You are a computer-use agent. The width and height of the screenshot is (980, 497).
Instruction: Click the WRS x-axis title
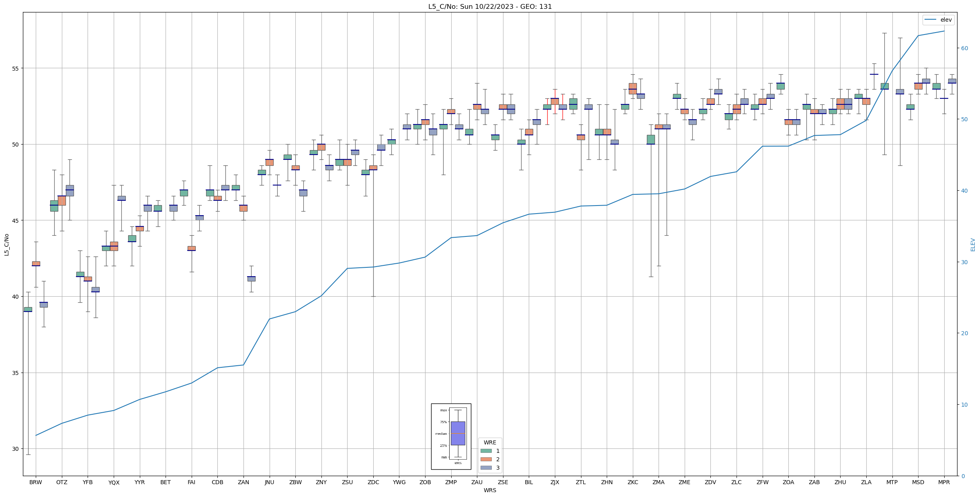tap(490, 490)
